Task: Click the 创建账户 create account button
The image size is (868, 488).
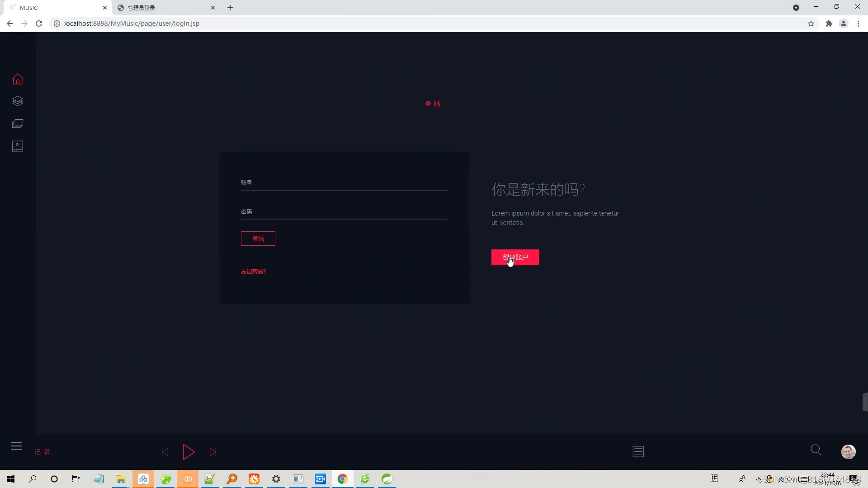Action: [x=515, y=258]
